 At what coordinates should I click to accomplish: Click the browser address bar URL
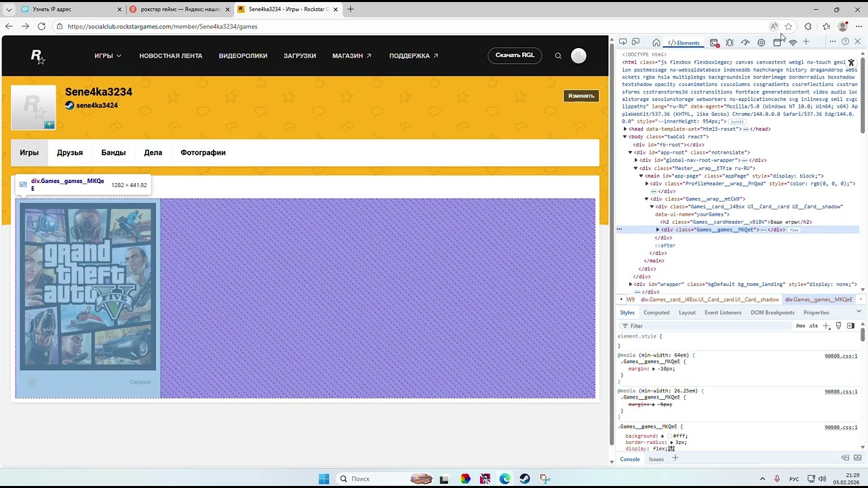tap(163, 26)
